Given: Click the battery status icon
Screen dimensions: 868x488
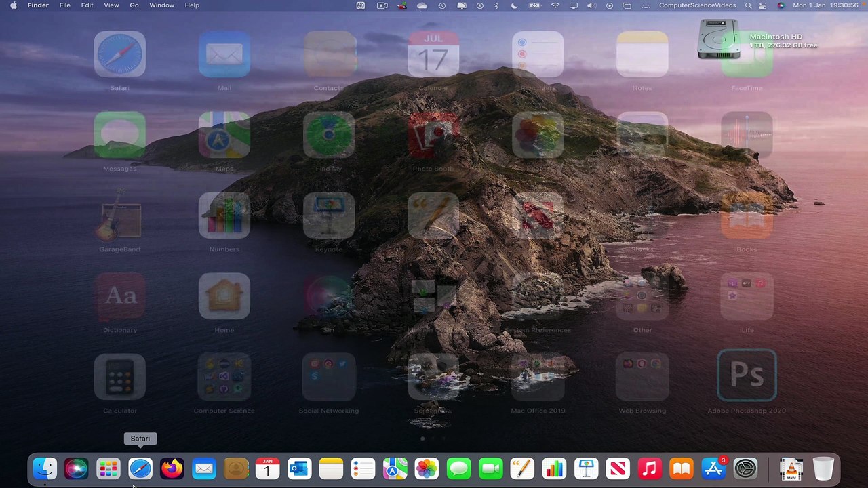Looking at the screenshot, I should point(535,5).
